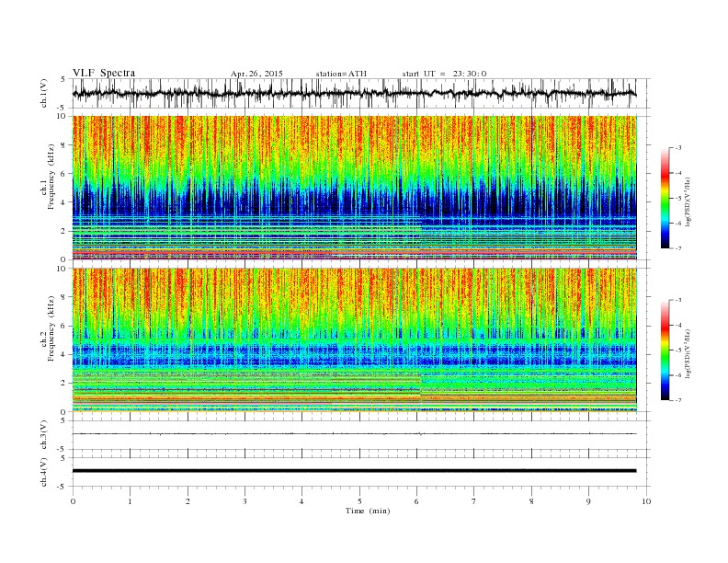Click the thick ch.4 voltage trace

(354, 471)
